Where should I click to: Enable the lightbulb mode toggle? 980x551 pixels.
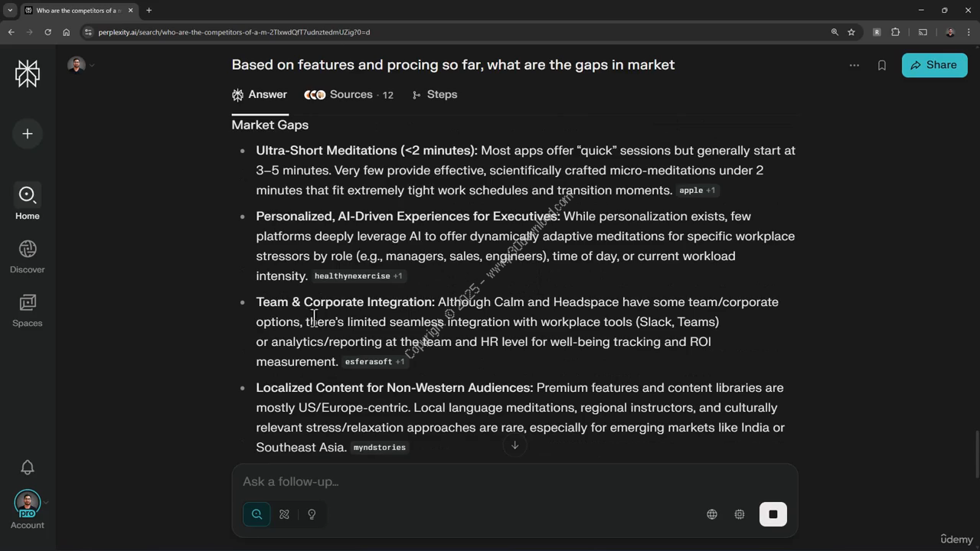[x=312, y=514]
